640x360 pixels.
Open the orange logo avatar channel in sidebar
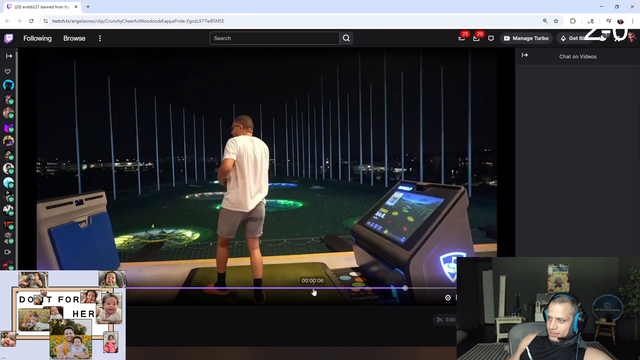9,225
